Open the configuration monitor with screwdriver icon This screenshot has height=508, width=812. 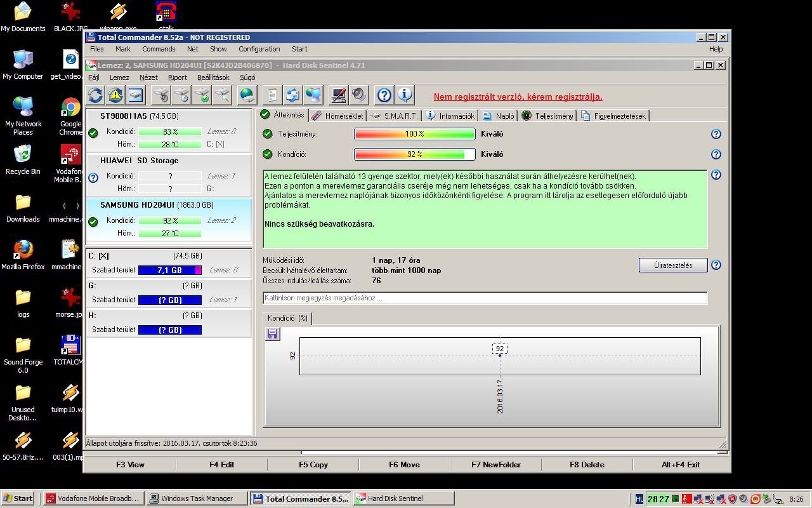(339, 95)
